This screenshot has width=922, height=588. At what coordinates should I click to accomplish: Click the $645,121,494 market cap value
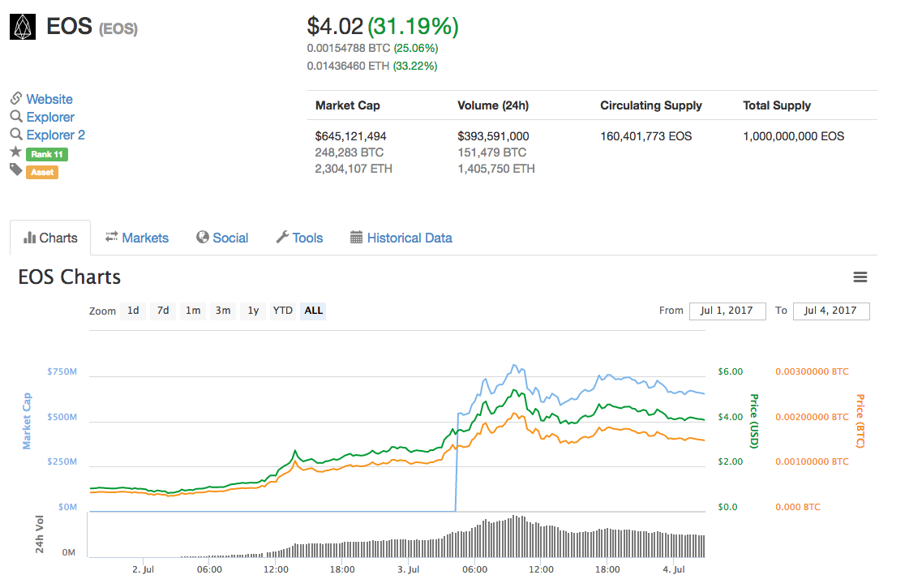[x=350, y=136]
